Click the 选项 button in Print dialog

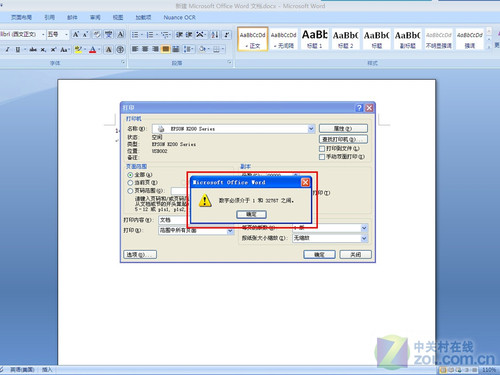(140, 255)
